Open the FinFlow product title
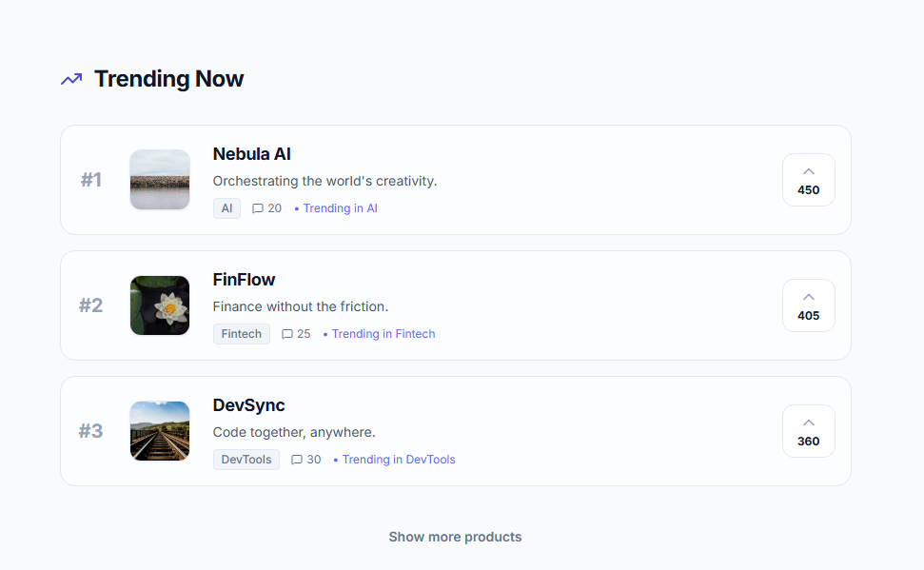Image resolution: width=924 pixels, height=570 pixels. 244,280
